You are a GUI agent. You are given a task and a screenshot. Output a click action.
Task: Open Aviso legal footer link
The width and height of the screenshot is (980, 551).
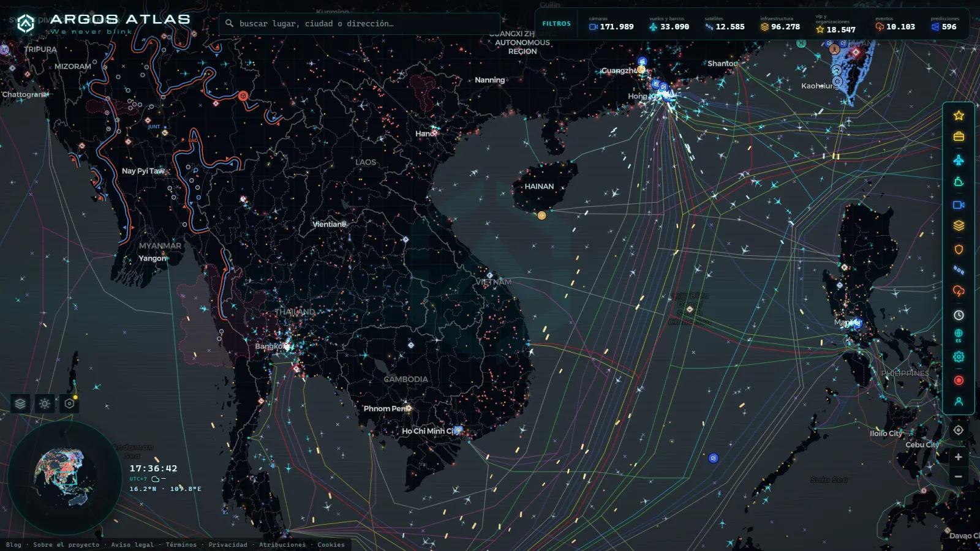tap(132, 545)
